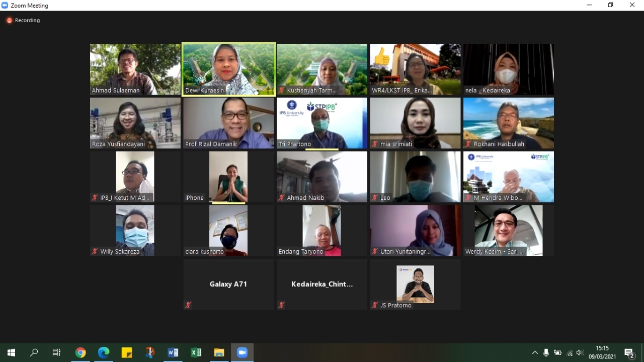644x362 pixels.
Task: Open the notification center with 2 alerts
Action: point(629,353)
